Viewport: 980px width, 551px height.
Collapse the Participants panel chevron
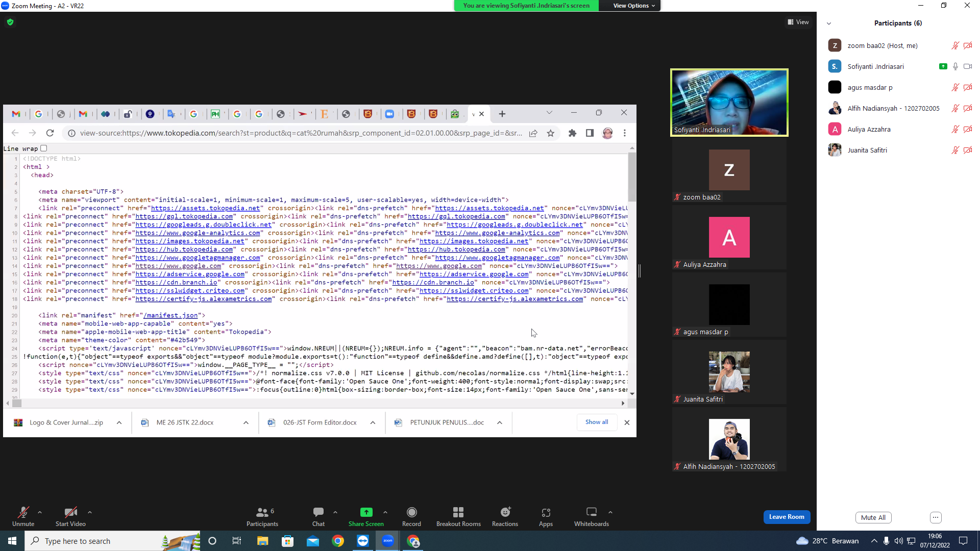click(x=829, y=23)
